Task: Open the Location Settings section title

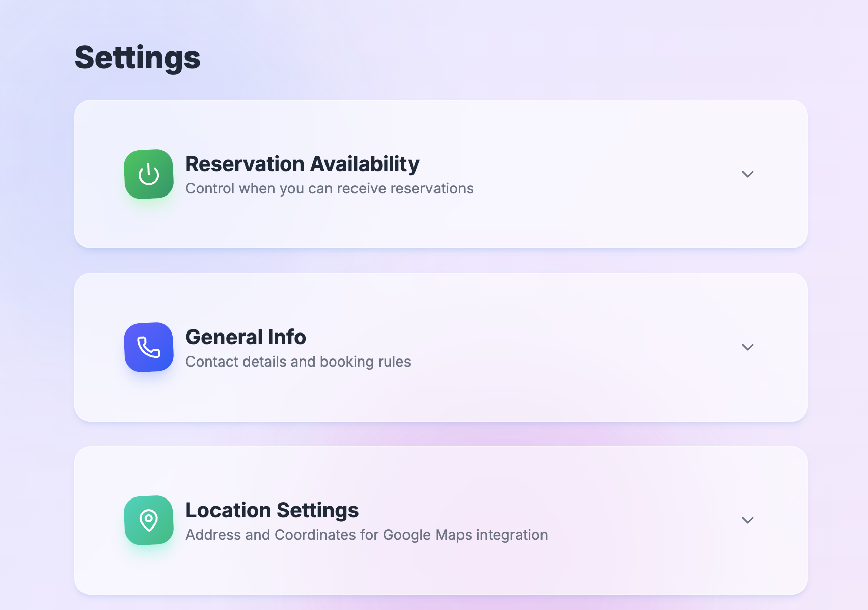Action: pos(272,510)
